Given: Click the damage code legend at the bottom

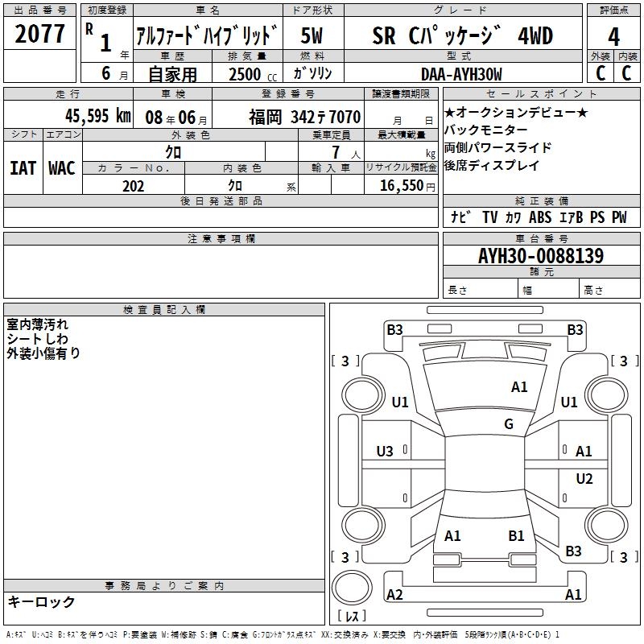Looking at the screenshot, I should 283,634.
